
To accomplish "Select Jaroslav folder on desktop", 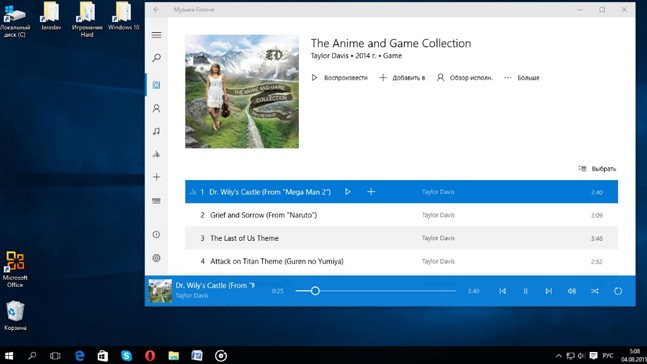I will point(51,17).
